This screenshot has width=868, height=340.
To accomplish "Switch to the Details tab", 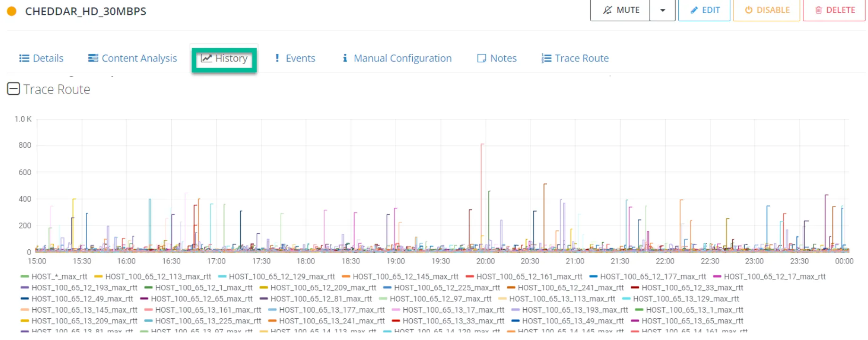I will [x=41, y=58].
